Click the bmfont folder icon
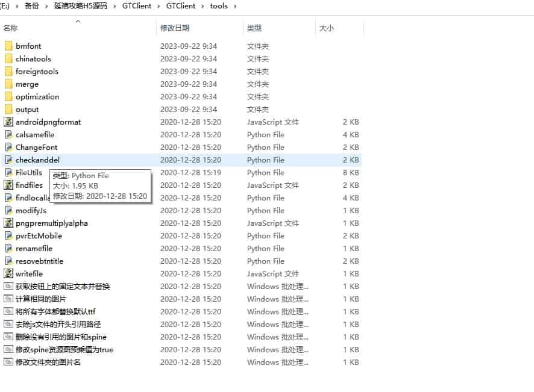534x392 pixels. click(x=8, y=46)
